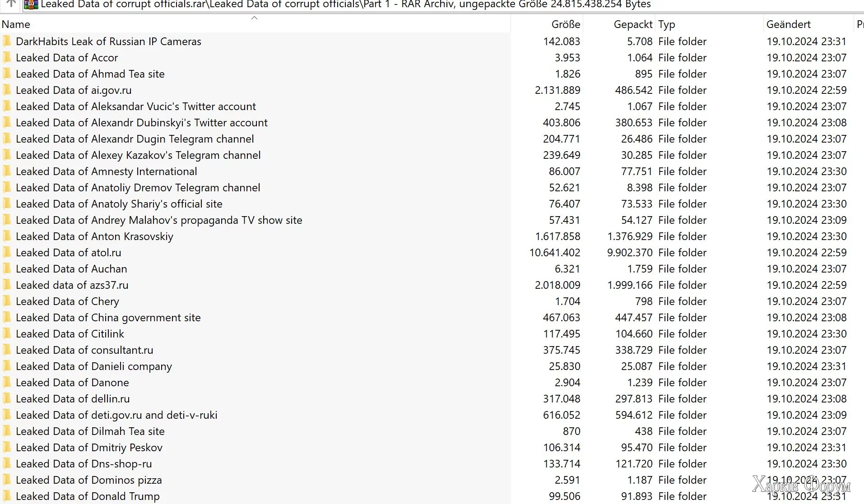This screenshot has width=864, height=504.
Task: Sort by Geändert date column header
Action: (x=788, y=24)
